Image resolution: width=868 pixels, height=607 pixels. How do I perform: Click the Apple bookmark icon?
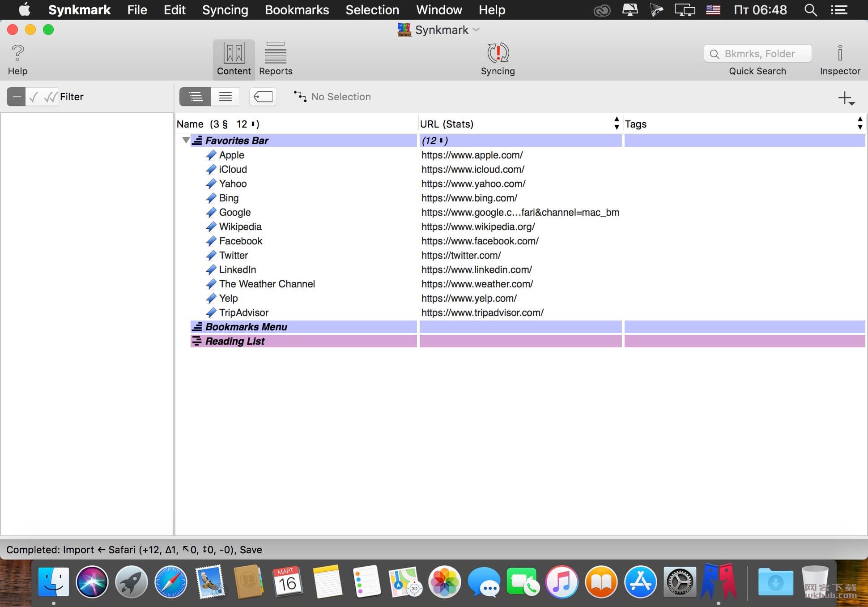[211, 155]
